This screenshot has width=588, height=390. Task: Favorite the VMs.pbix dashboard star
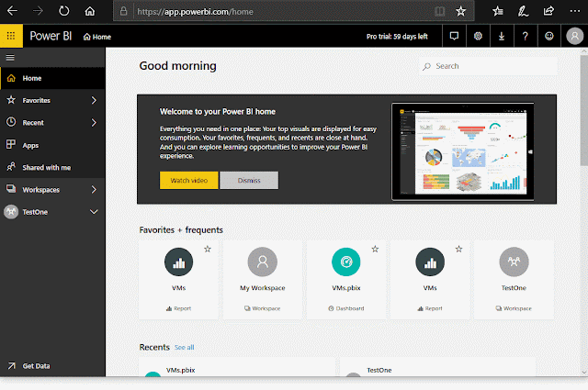click(x=375, y=249)
